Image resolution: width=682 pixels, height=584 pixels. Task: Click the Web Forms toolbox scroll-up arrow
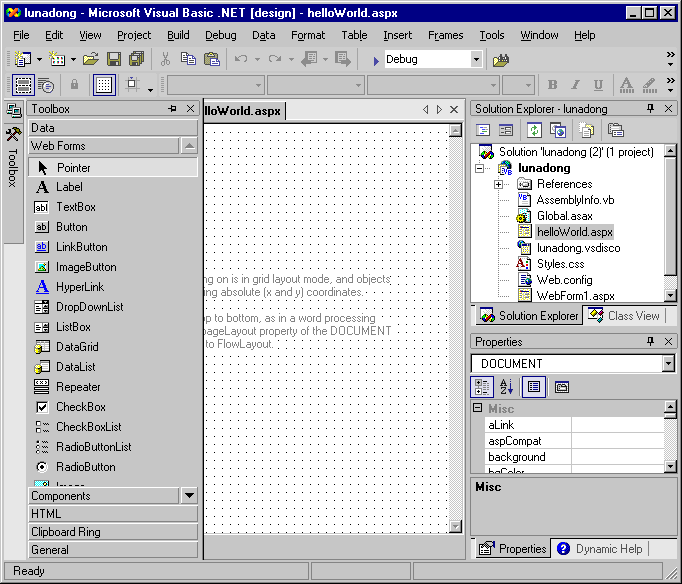click(x=189, y=146)
